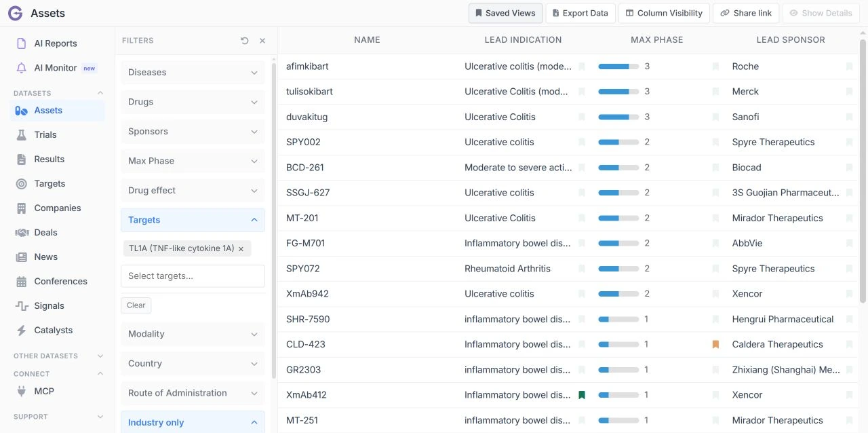Go to Results dataset
Viewport: 868px width, 433px height.
click(x=57, y=159)
